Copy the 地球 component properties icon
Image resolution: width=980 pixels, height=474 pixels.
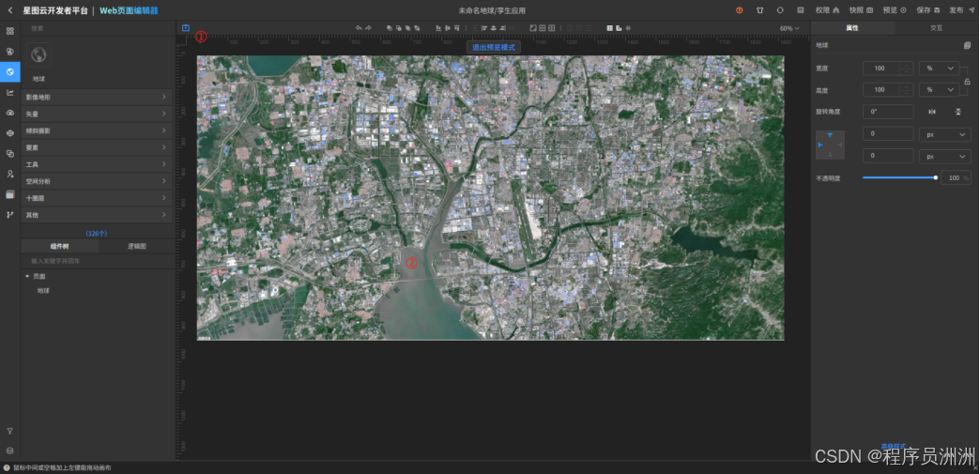[x=967, y=45]
